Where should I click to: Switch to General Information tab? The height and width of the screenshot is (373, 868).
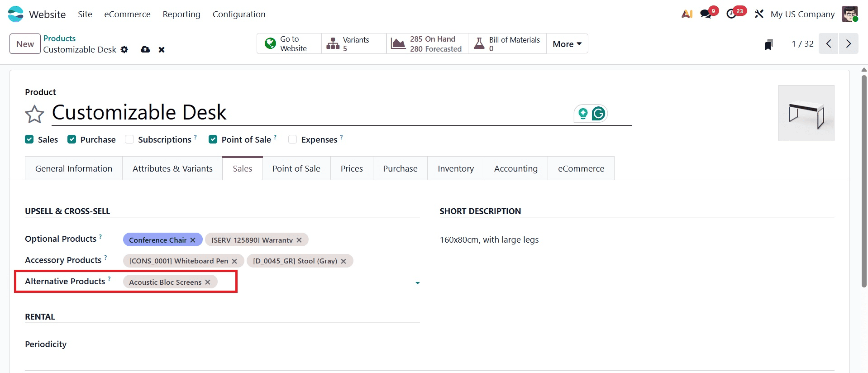click(x=74, y=168)
